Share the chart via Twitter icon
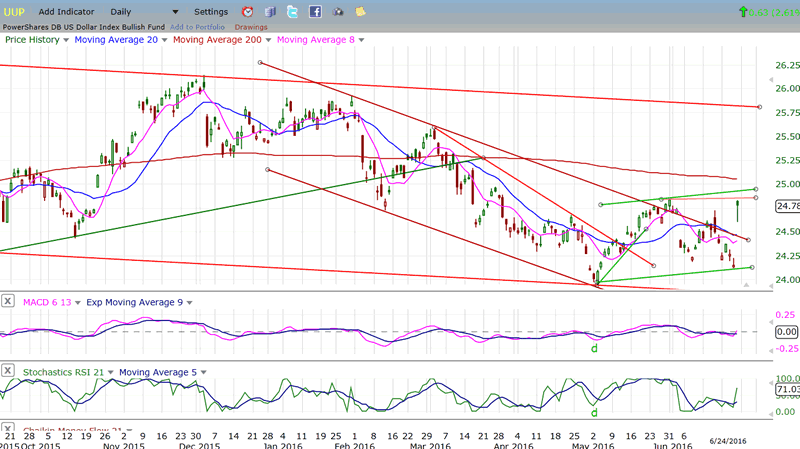The height and width of the screenshot is (449, 800). (292, 12)
